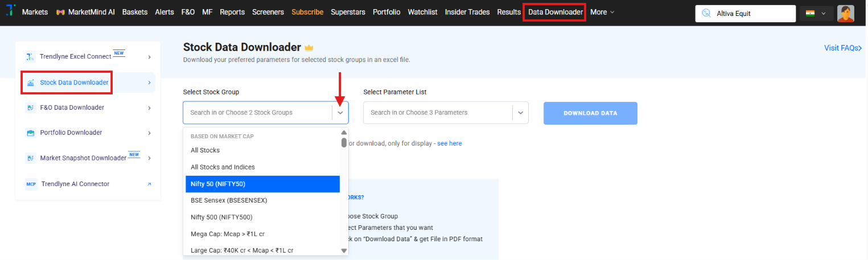This screenshot has height=260, width=868.
Task: Click the 'see here' link
Action: pos(450,143)
